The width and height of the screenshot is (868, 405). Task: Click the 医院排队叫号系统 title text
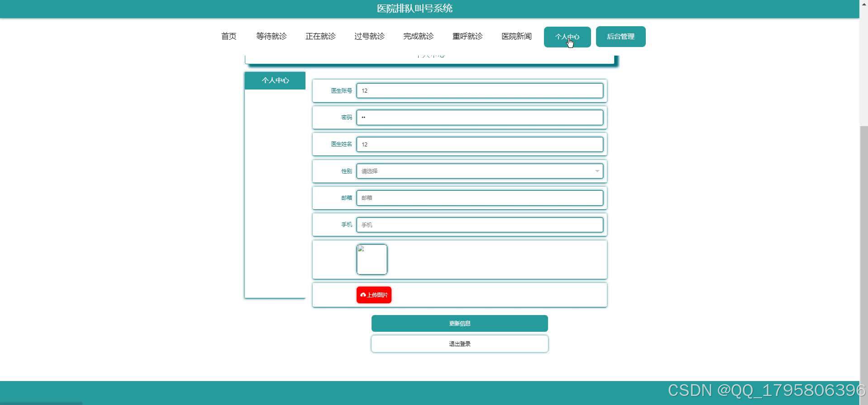415,9
